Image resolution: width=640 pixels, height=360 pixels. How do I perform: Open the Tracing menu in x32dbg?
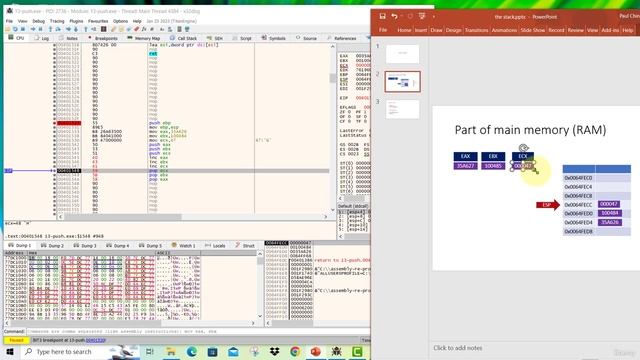click(57, 21)
